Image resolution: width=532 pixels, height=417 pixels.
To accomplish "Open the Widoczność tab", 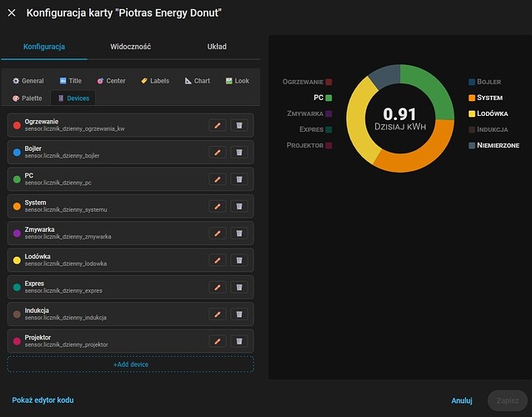I will tap(131, 47).
